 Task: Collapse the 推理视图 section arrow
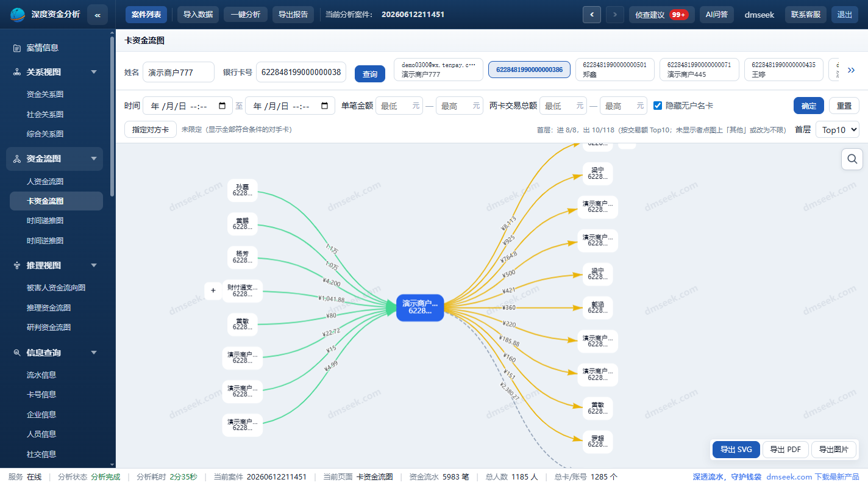[x=94, y=265]
